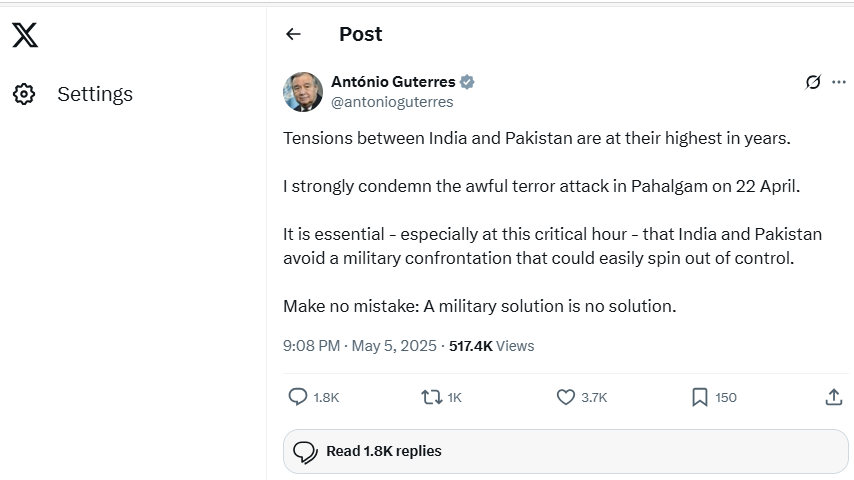Share the post using the upload arrow icon
The image size is (854, 480).
click(x=834, y=397)
